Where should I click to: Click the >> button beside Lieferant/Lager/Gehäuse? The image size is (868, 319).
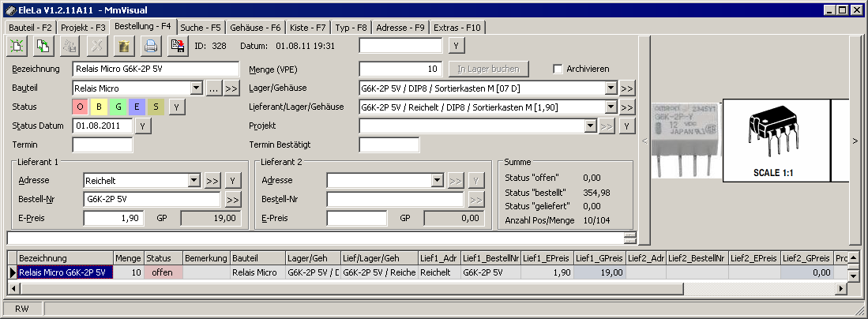[x=626, y=107]
